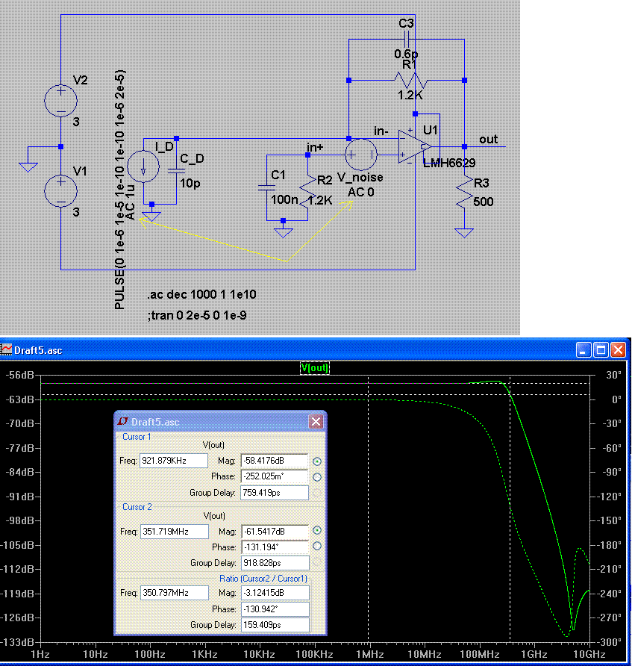Click the Cursor 2 Mag value field
The image size is (635, 672).
pyautogui.click(x=275, y=532)
